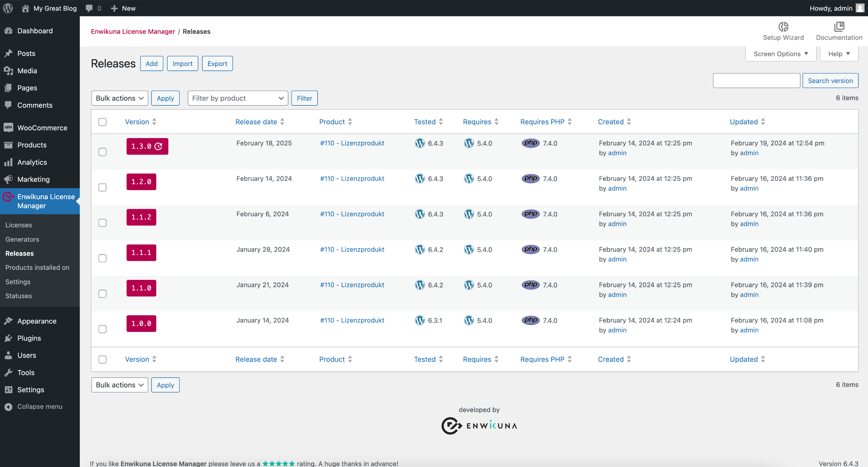868x467 pixels.
Task: Click the refresh icon on version 1.3.0
Action: pyautogui.click(x=158, y=146)
